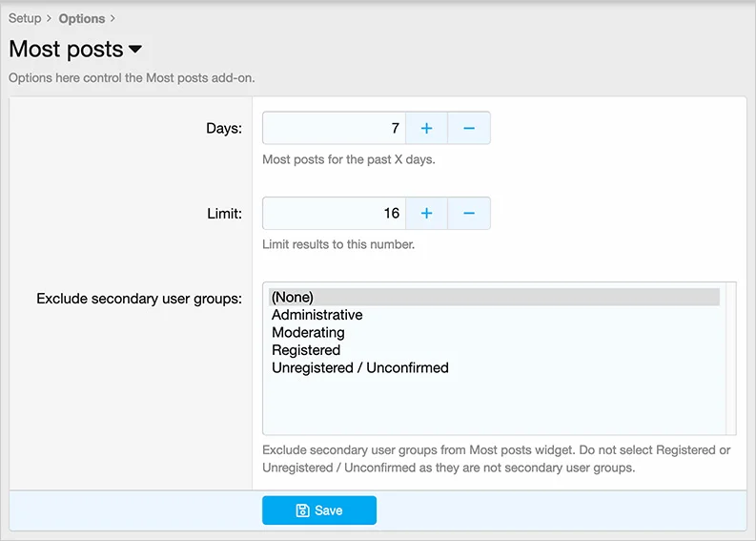Open the Options breadcrumb link
Viewport: 756px width, 541px height.
coord(82,18)
